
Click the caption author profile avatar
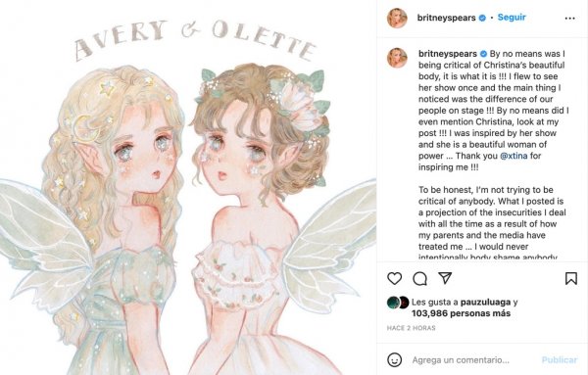(x=397, y=58)
